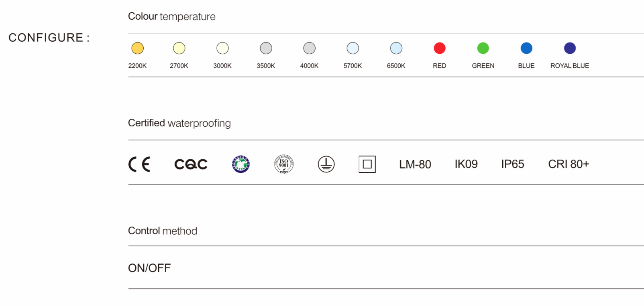Click the IP65 waterproof rating label
644x306 pixels.
[x=512, y=164]
